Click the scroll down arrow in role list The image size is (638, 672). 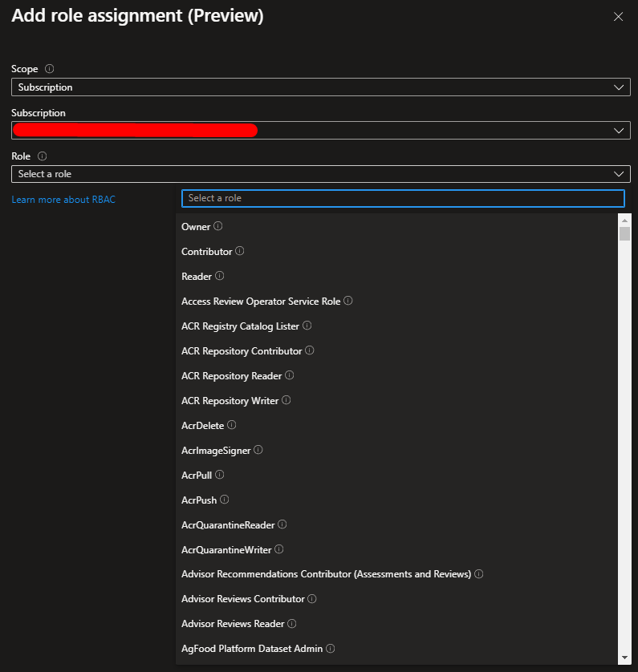(624, 658)
